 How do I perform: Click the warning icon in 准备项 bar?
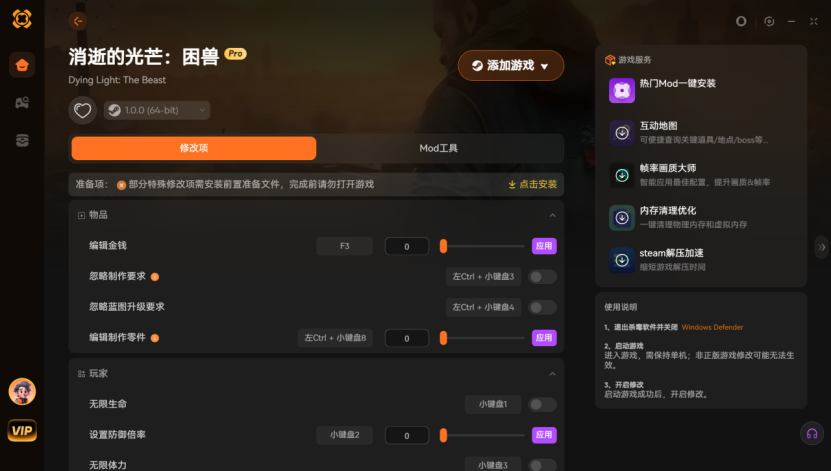[x=121, y=185]
